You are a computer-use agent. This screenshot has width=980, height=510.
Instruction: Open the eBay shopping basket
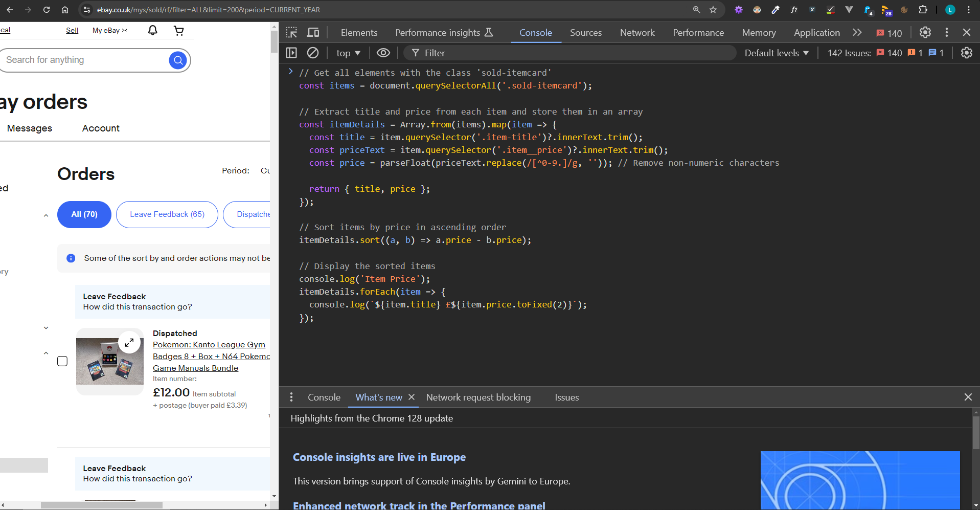179,31
